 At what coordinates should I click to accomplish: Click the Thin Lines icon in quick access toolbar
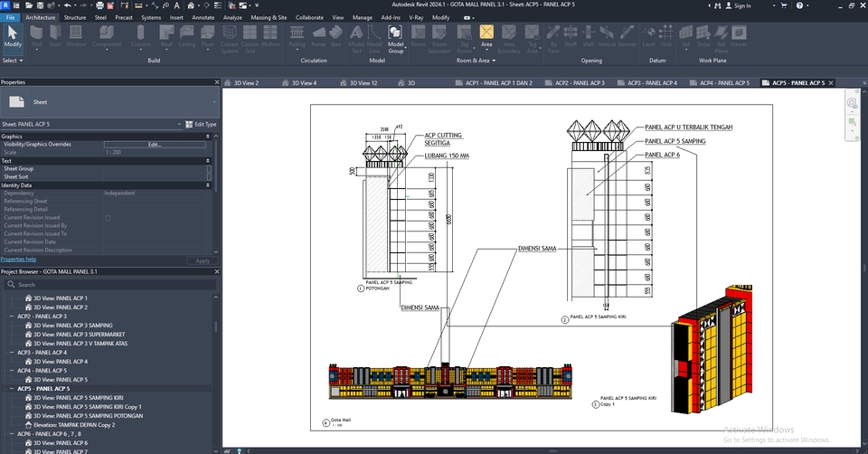click(219, 5)
